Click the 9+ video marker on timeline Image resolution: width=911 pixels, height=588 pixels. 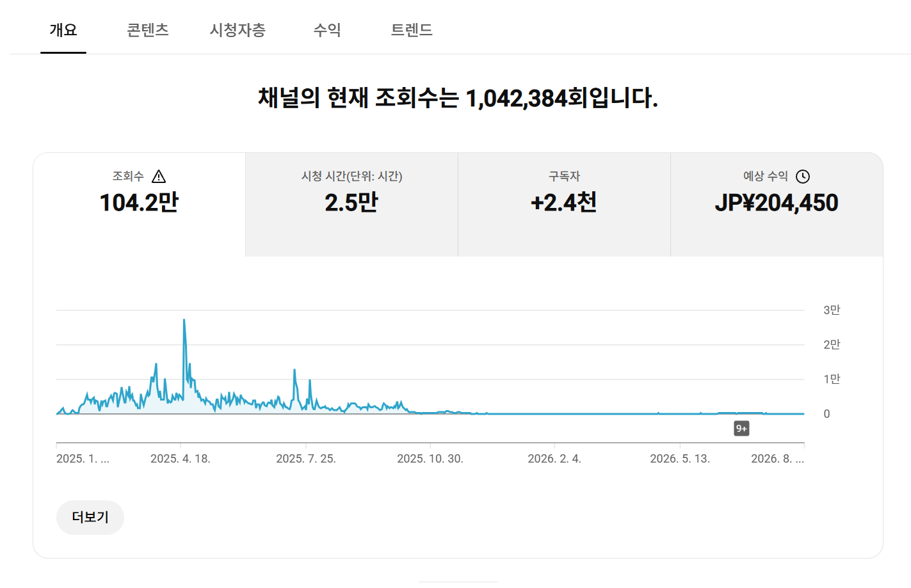click(741, 429)
